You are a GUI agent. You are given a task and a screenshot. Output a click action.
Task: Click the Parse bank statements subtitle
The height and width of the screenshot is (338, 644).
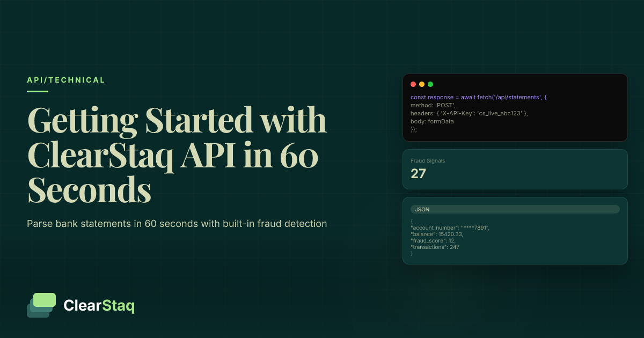(x=177, y=223)
